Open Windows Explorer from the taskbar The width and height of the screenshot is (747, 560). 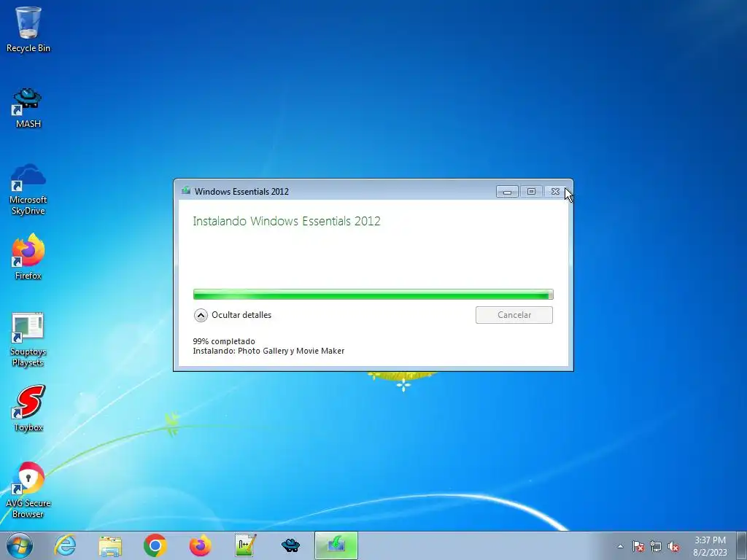110,545
